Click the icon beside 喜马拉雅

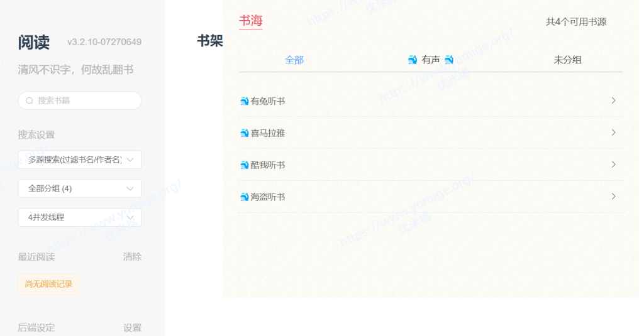[x=245, y=133]
